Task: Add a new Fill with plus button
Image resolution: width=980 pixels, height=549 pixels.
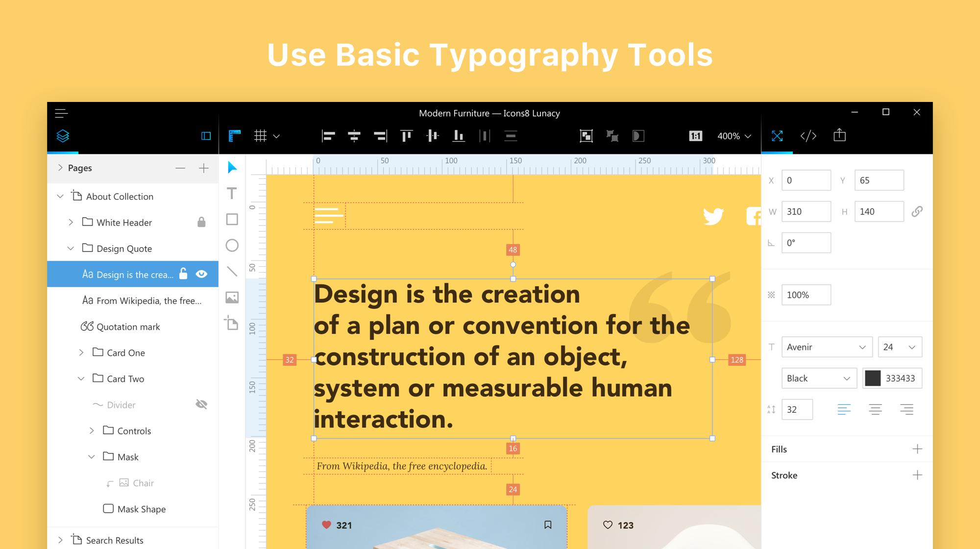Action: (x=917, y=449)
